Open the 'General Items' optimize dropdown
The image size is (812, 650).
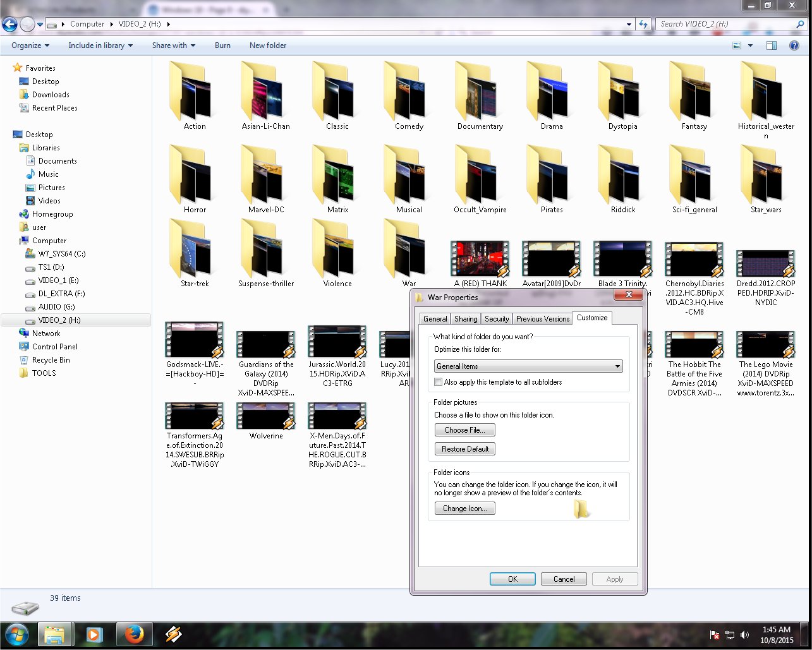tap(528, 366)
